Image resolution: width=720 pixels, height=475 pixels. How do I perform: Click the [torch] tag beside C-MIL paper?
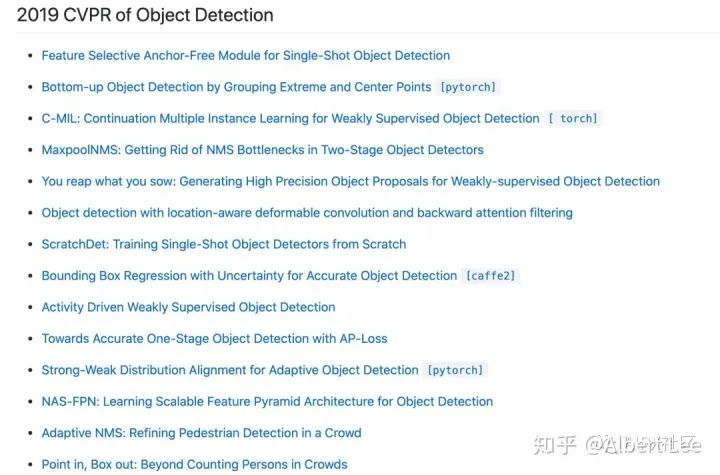point(573,119)
